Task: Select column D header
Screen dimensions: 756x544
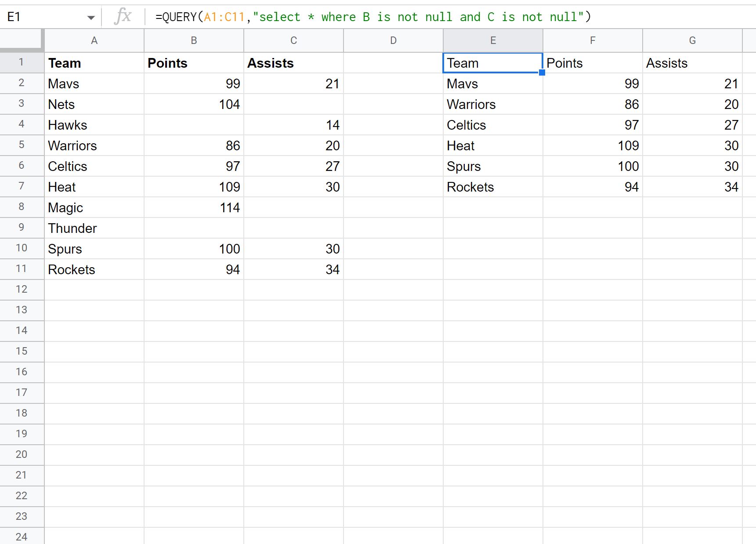Action: 393,40
